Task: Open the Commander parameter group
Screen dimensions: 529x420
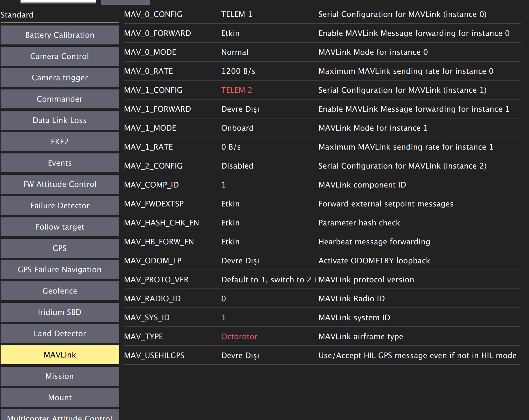Action: (60, 99)
